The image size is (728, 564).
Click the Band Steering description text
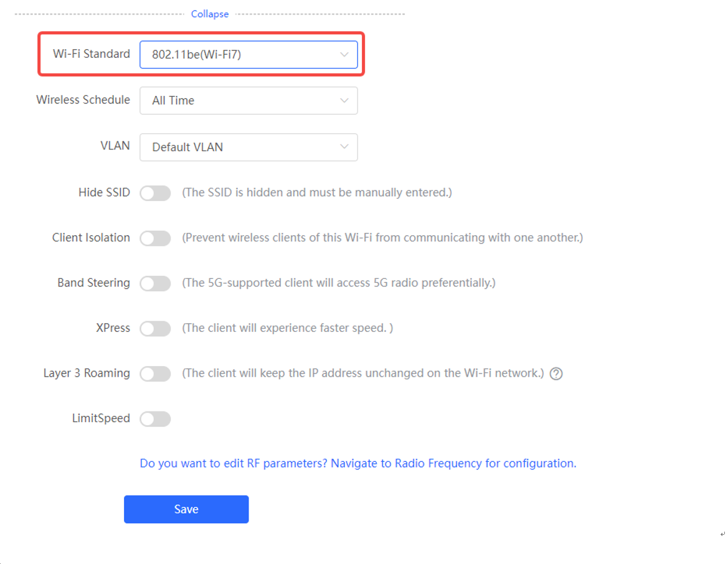click(x=338, y=283)
